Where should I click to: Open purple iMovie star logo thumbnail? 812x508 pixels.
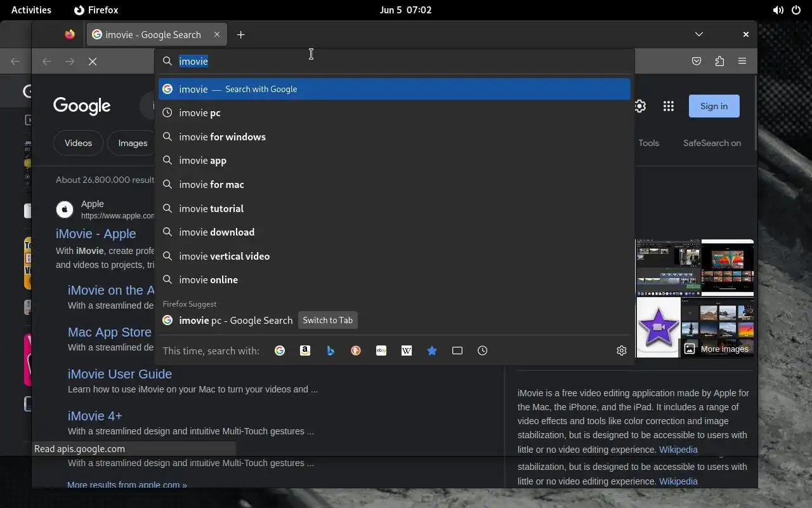tap(658, 328)
